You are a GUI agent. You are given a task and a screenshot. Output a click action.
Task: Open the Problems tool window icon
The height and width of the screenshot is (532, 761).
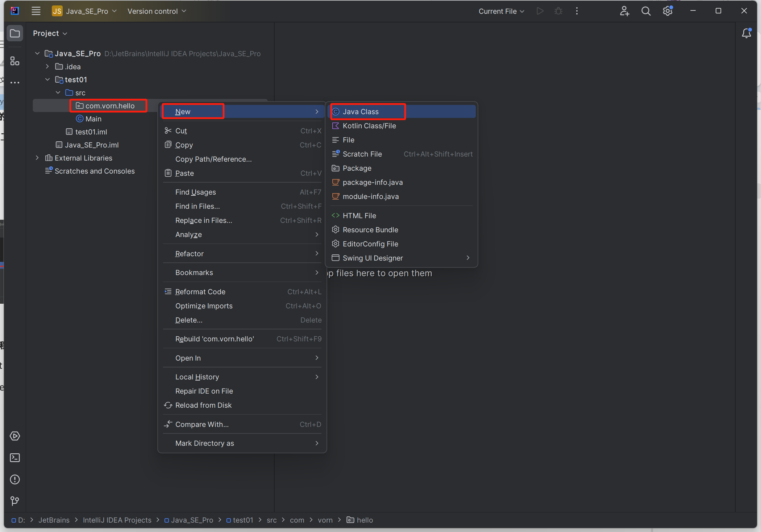click(14, 479)
